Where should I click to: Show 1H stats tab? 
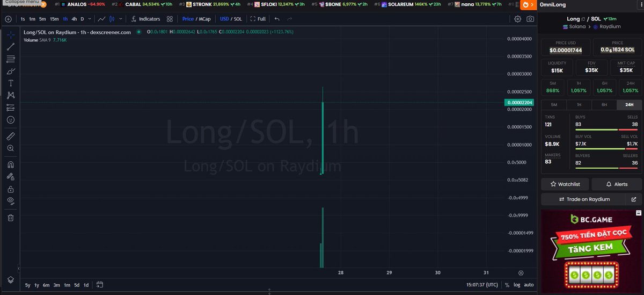(x=579, y=105)
